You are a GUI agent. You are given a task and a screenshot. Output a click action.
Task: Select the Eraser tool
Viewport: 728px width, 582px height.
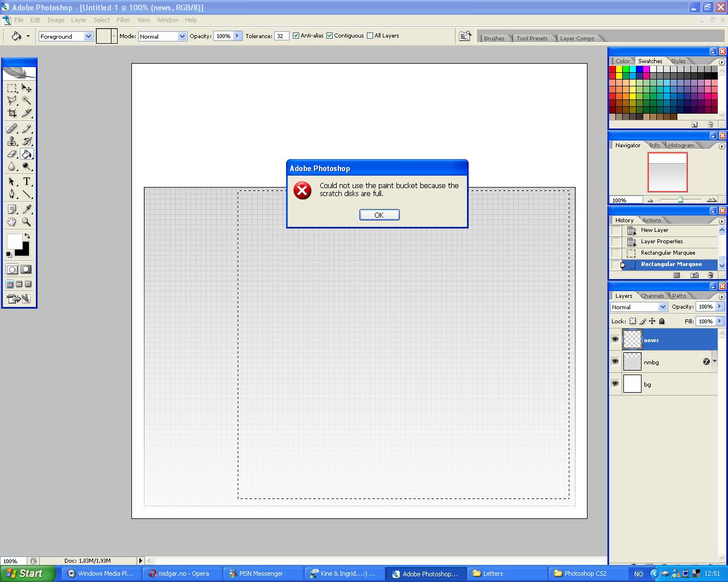(x=12, y=154)
